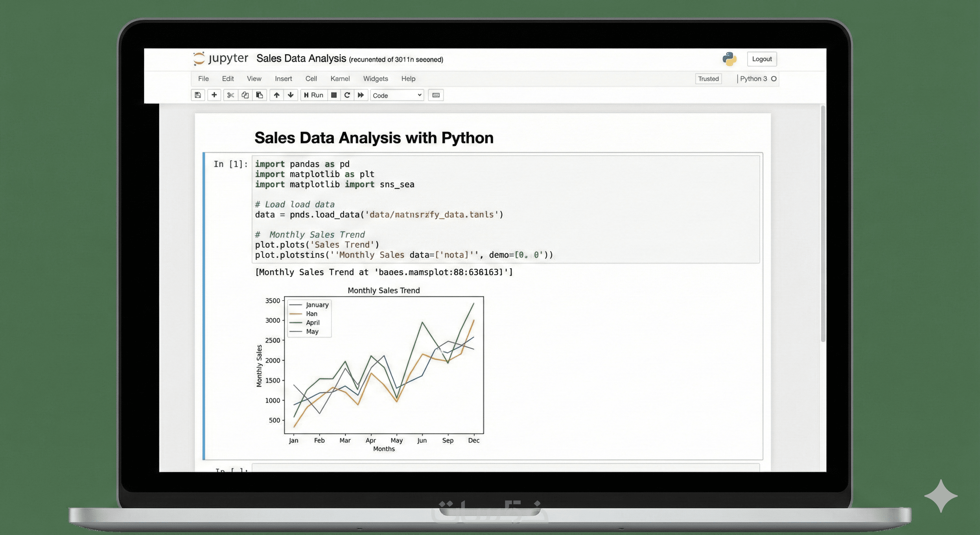Move the selected cell down with the arrow

pyautogui.click(x=291, y=95)
